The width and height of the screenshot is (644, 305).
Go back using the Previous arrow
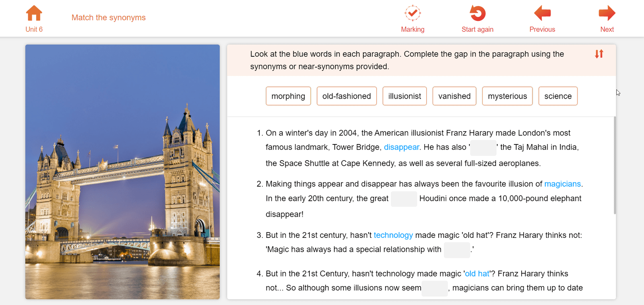click(542, 13)
